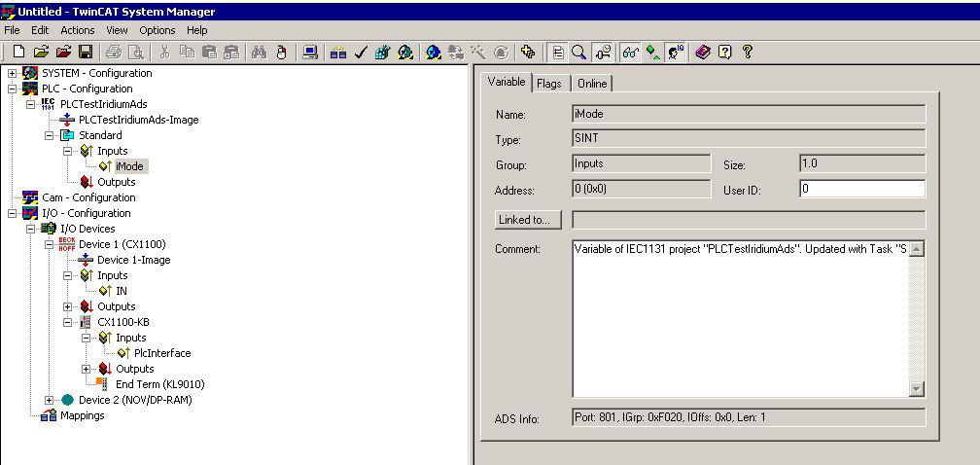Click the magnifying glass toolbar icon
980x465 pixels.
point(579,53)
